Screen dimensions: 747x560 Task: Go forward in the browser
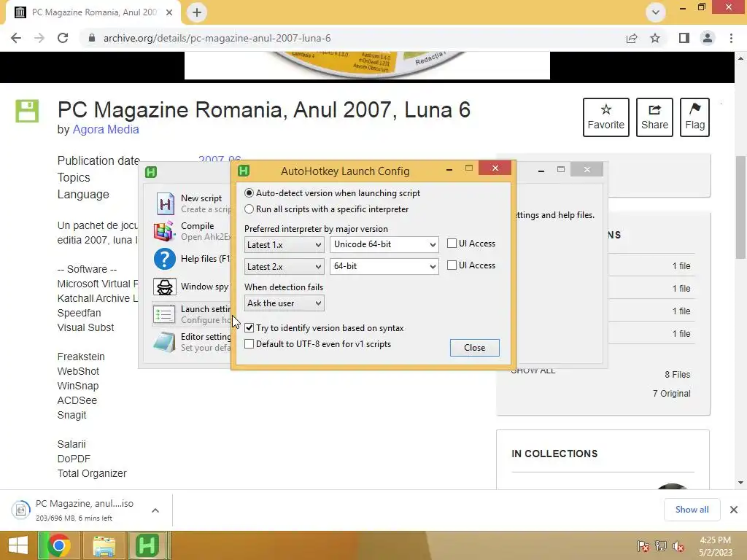(x=39, y=38)
